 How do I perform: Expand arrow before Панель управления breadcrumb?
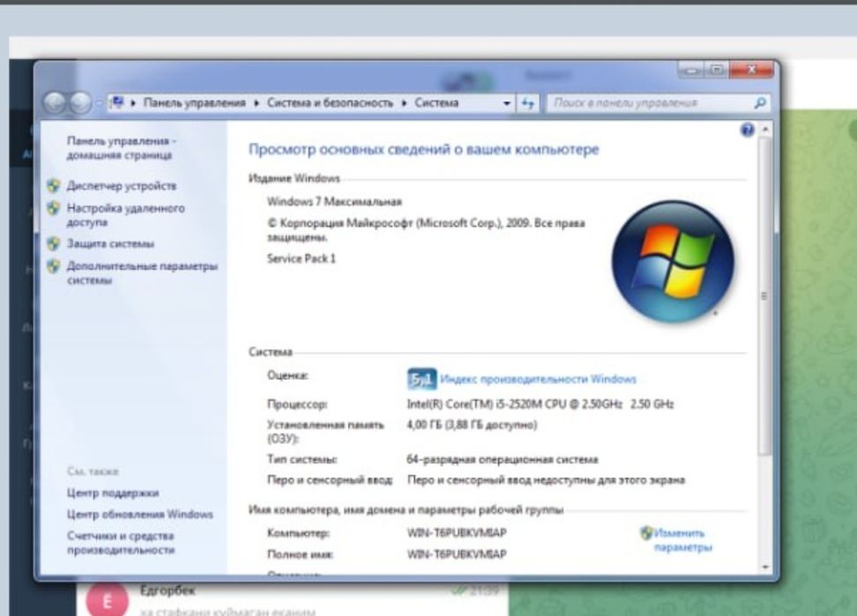point(133,102)
